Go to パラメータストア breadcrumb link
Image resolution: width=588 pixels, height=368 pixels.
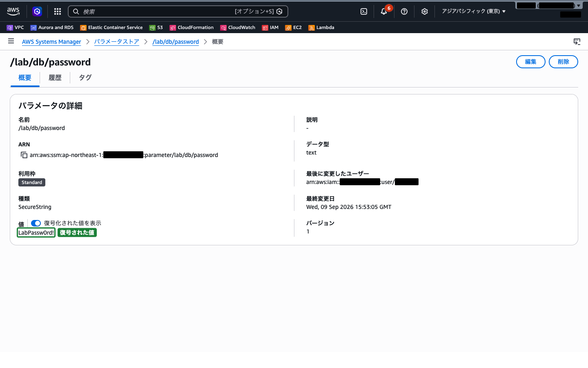[117, 42]
